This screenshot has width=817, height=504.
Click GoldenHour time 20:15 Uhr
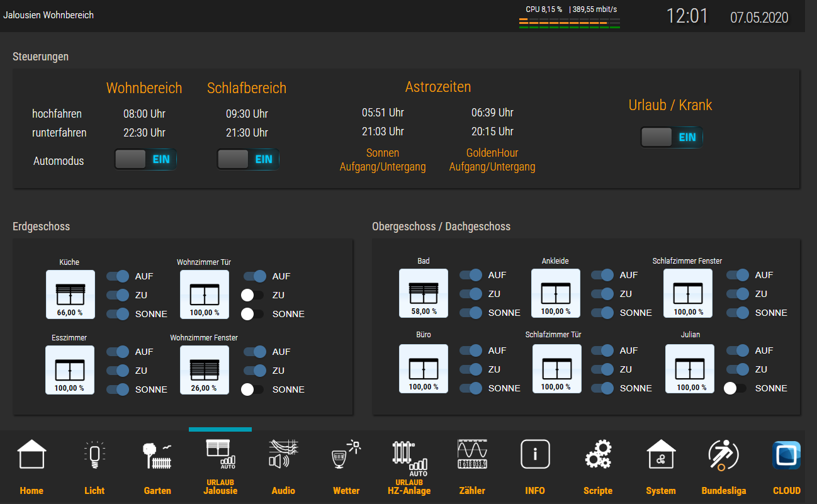coord(492,132)
